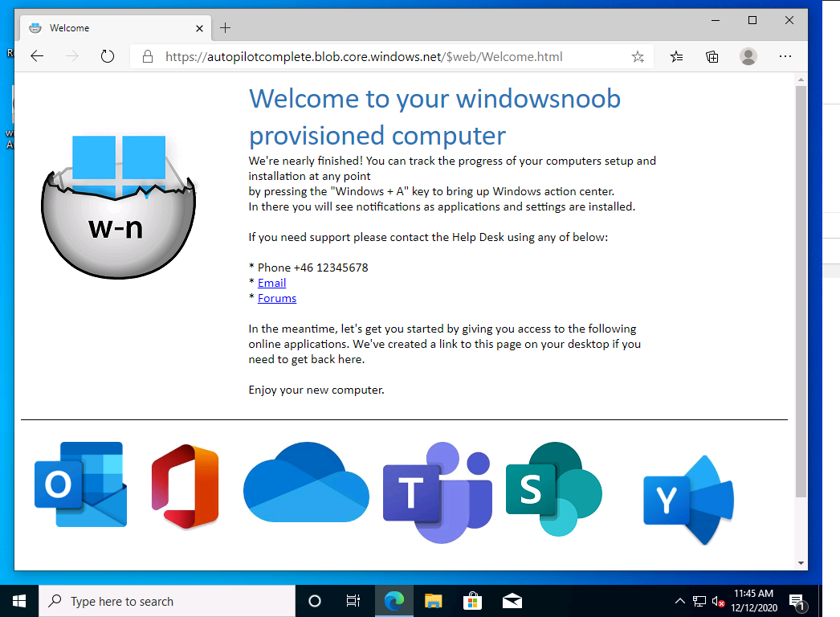Open the browser profile avatar

(x=748, y=56)
